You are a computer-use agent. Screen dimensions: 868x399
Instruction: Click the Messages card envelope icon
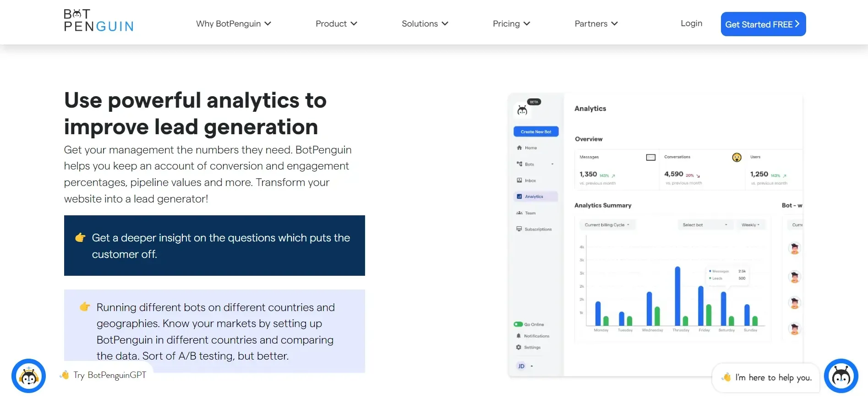(x=650, y=157)
